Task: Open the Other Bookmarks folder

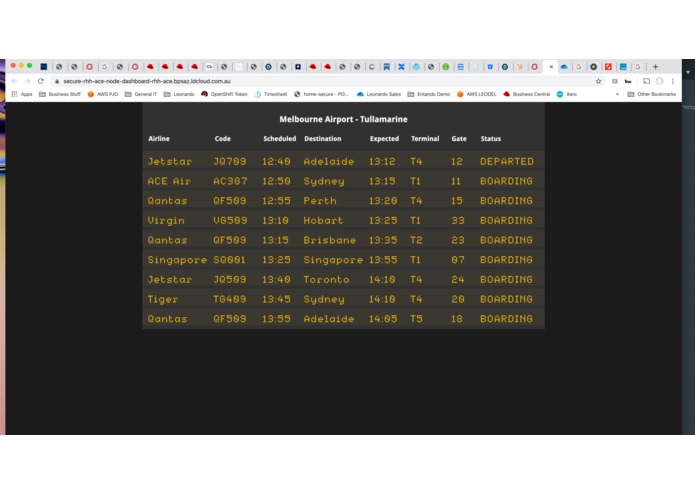Action: (x=652, y=94)
